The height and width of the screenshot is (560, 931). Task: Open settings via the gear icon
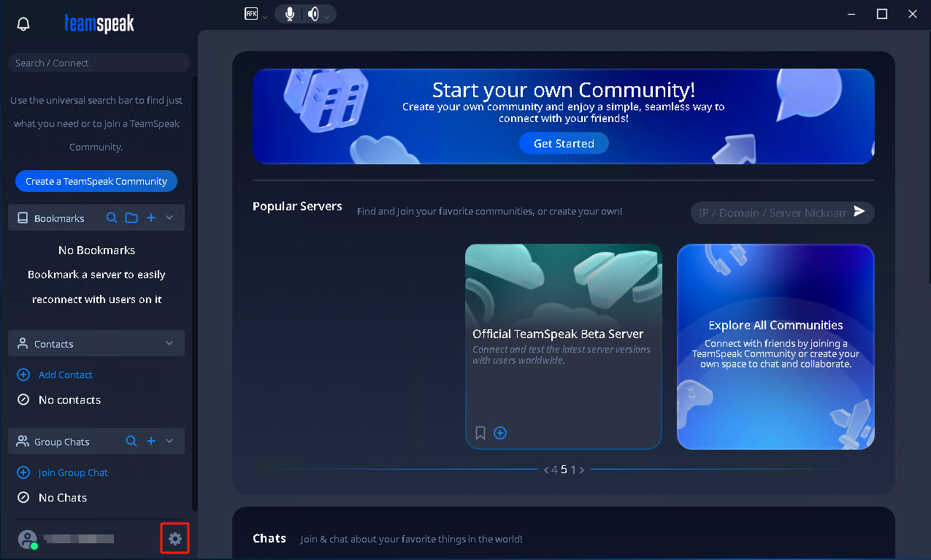175,539
